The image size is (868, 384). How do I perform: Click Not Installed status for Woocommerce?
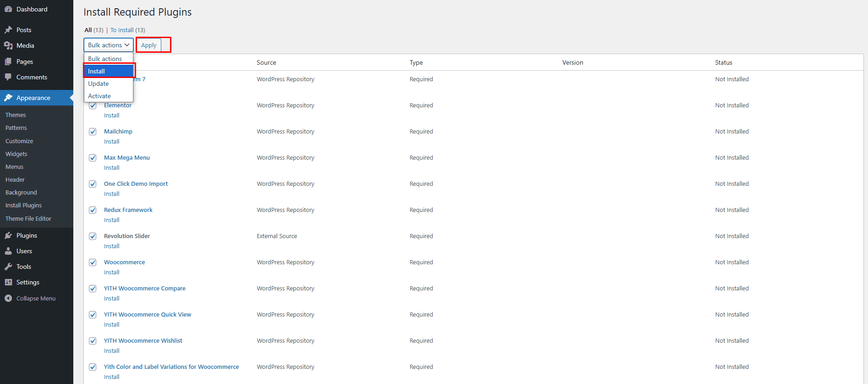pos(732,262)
